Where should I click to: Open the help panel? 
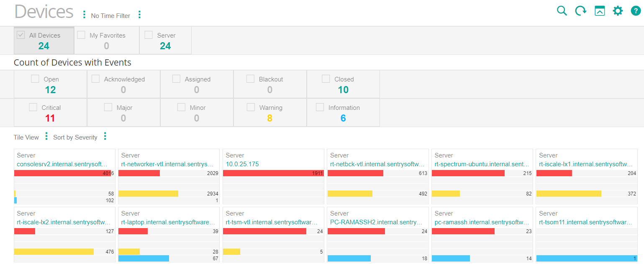coord(636,11)
